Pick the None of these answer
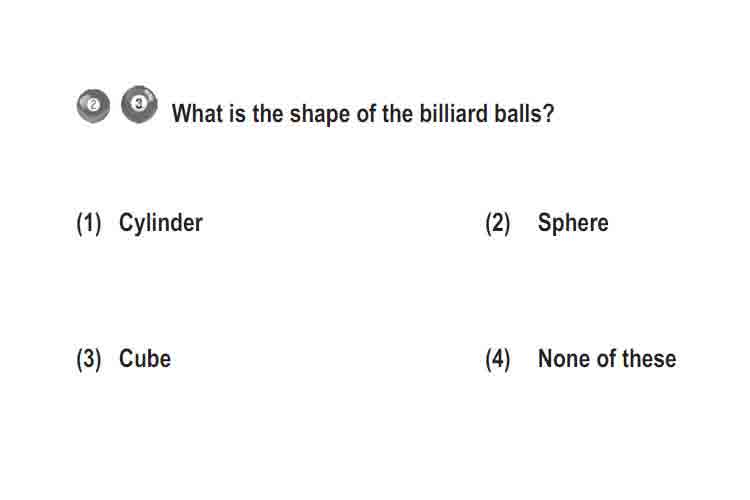750x500 pixels. pos(607,359)
